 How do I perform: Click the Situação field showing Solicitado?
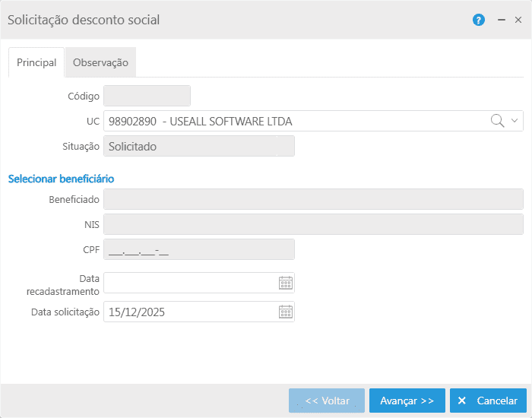pos(198,147)
